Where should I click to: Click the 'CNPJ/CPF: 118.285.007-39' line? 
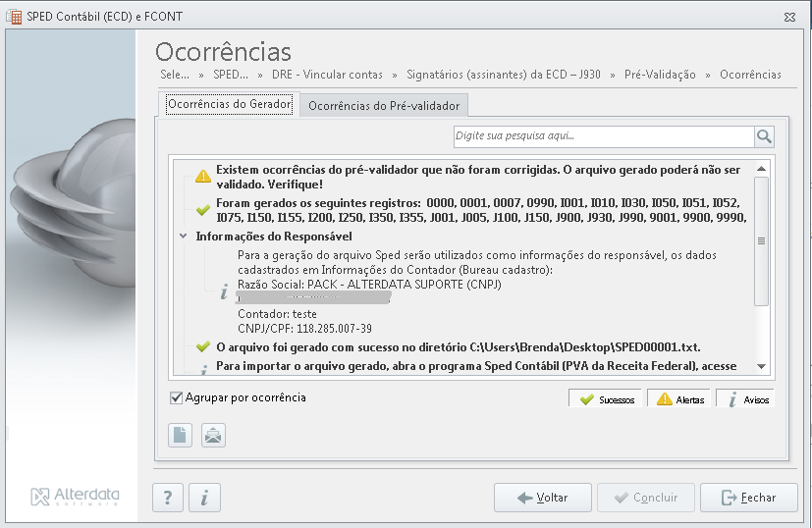click(x=304, y=329)
